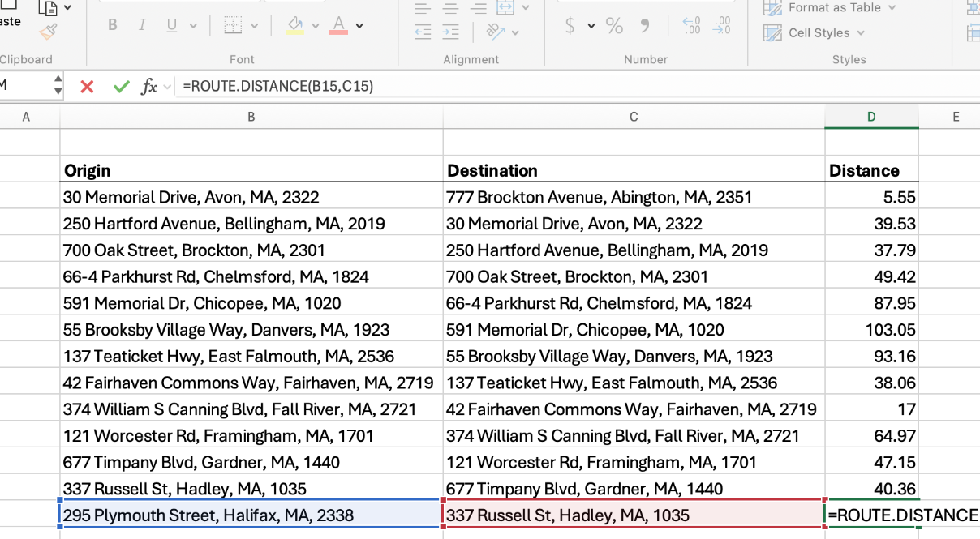The width and height of the screenshot is (980, 539).
Task: Click distance value 17
Action: (x=871, y=409)
